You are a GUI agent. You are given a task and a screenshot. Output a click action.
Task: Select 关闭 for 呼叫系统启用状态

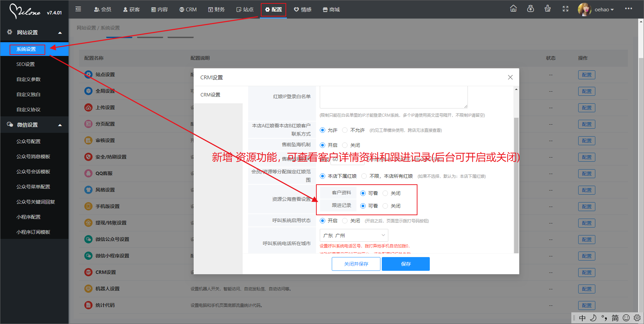[x=345, y=221]
